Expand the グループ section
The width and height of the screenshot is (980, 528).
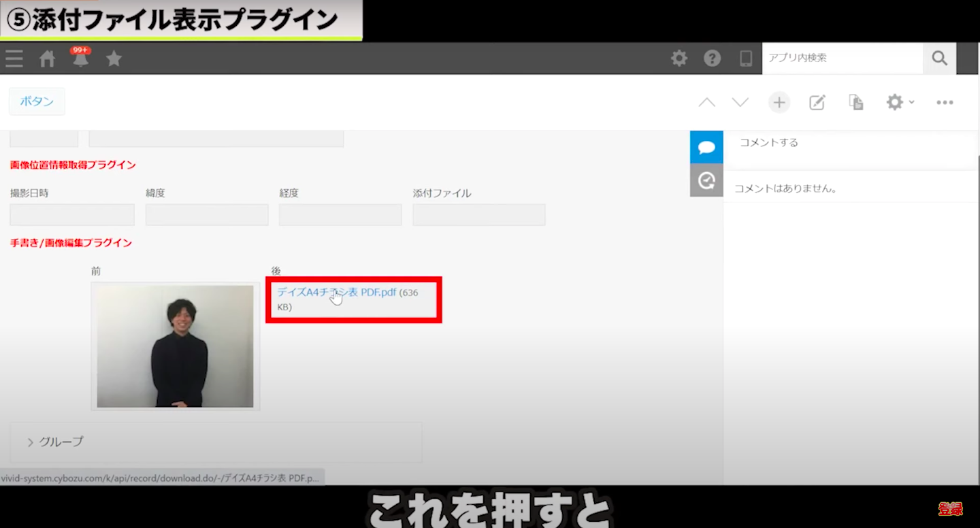(54, 442)
